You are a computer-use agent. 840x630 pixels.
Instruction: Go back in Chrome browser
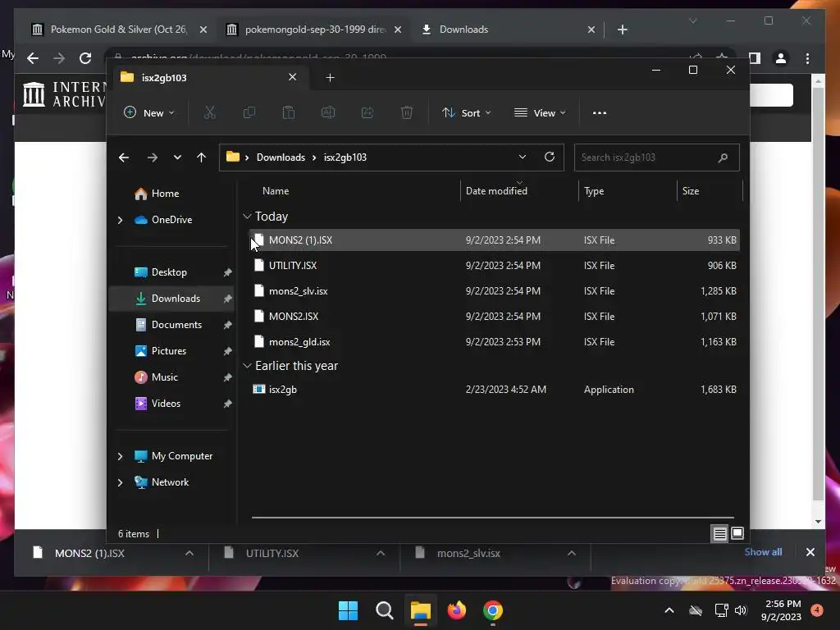tap(33, 58)
